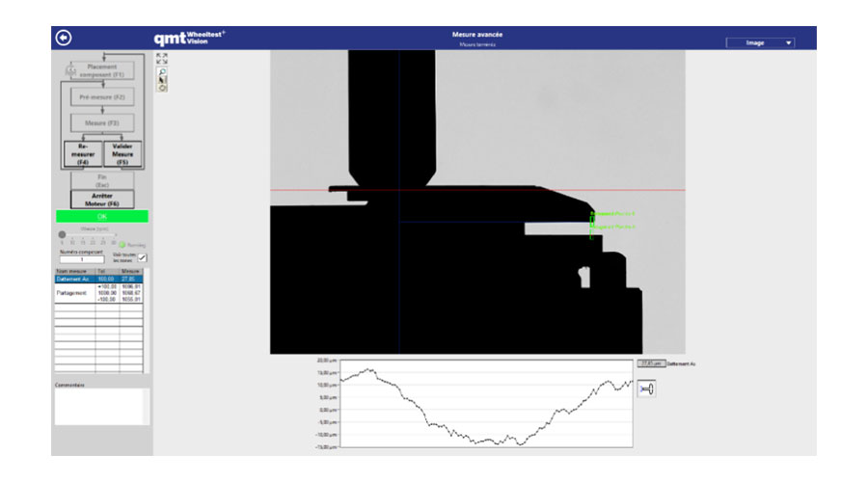Select the pointer cursor tool

coord(161,80)
